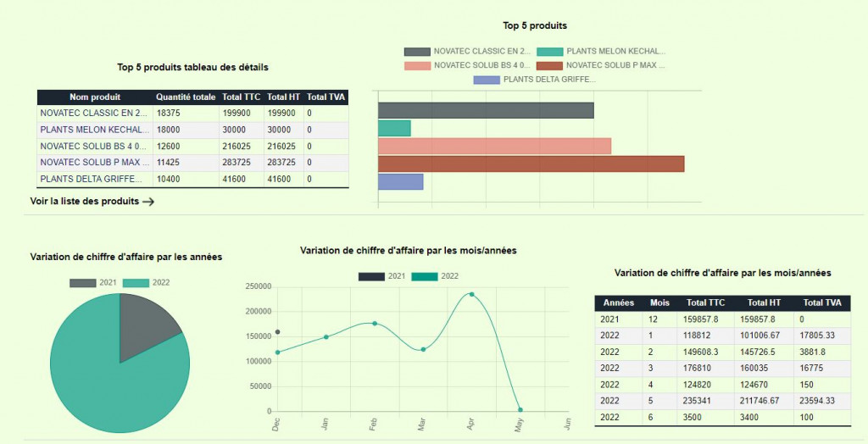
Task: Click the February data point on line chart
Action: point(375,324)
